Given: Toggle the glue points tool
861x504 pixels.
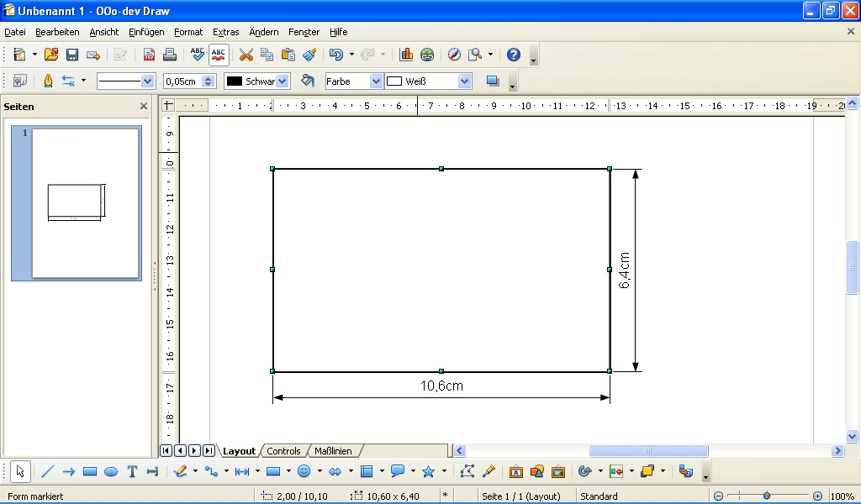Looking at the screenshot, I should click(x=489, y=471).
